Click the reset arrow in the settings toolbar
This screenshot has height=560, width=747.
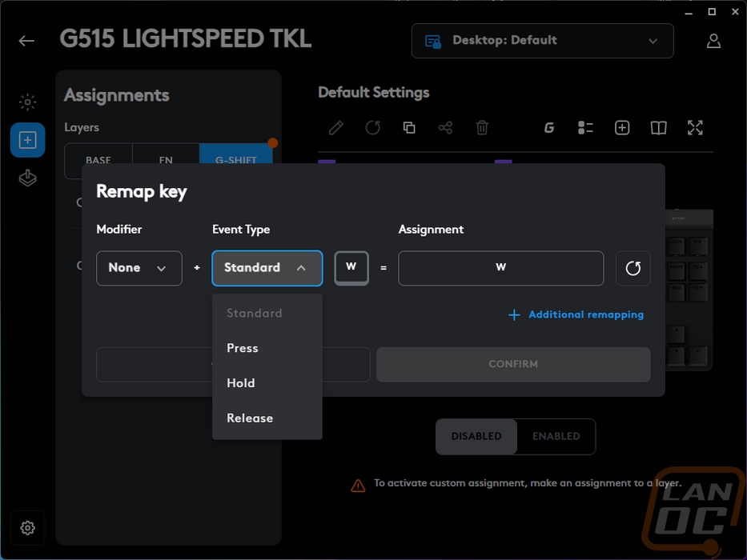point(372,128)
